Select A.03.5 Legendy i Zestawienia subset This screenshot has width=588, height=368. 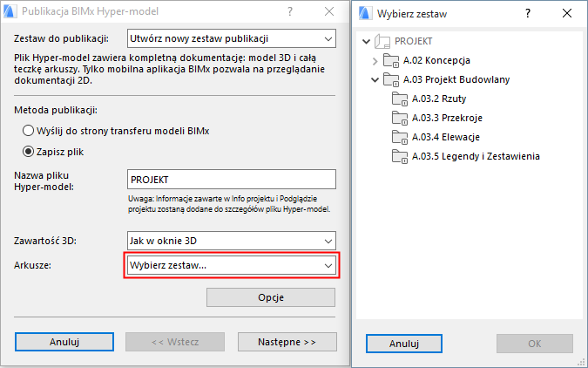[476, 156]
